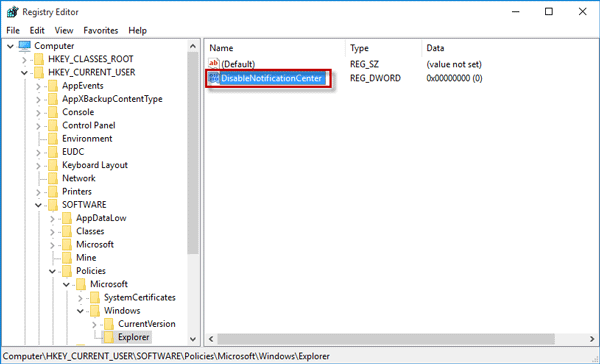The image size is (600, 364).
Task: Collapse the Computer root node
Action: (10, 46)
